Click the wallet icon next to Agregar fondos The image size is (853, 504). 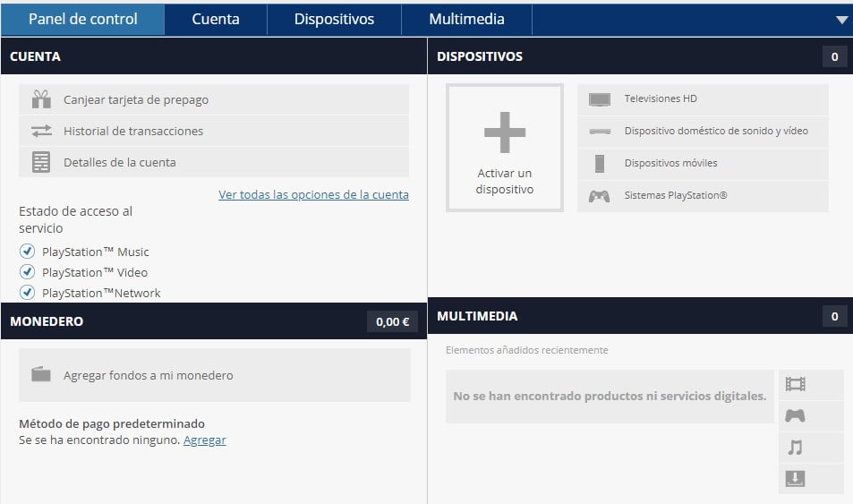point(41,374)
